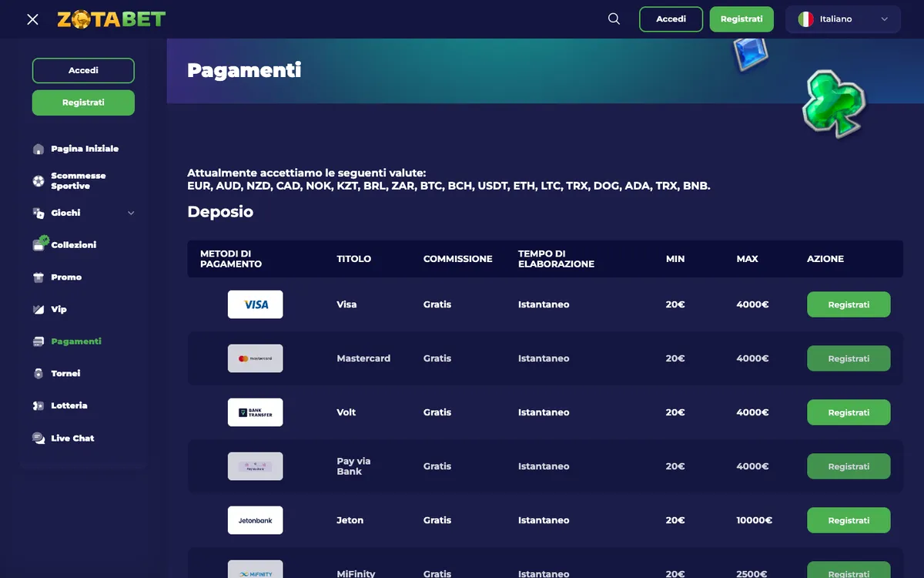Click the Visa card logo

(255, 304)
